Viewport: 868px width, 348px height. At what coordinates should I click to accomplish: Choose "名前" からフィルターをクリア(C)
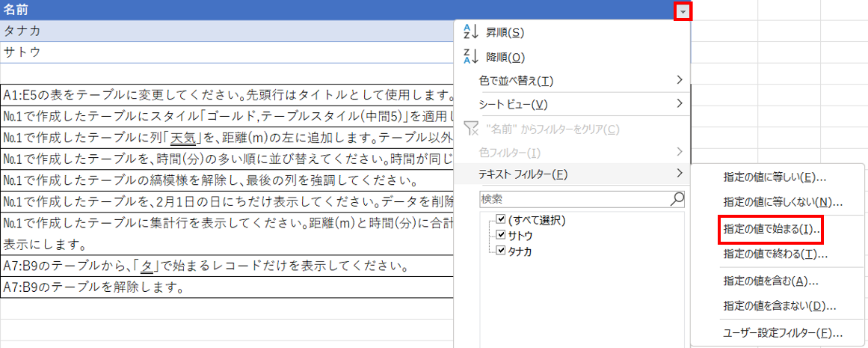pos(552,129)
